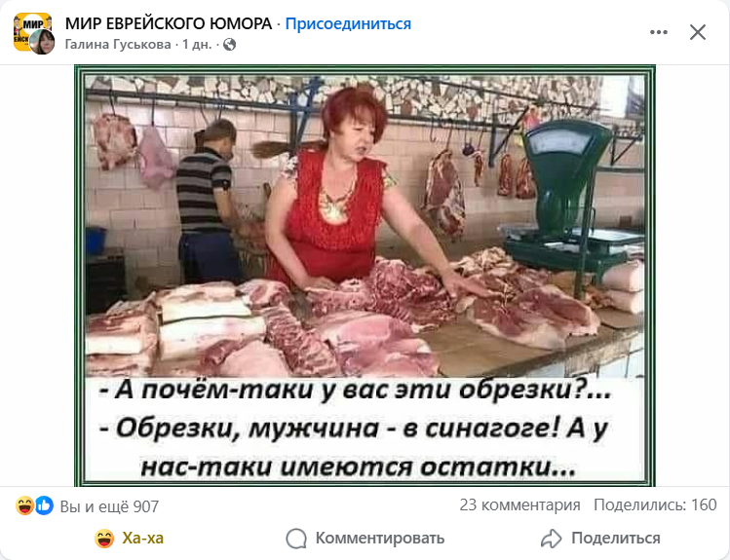This screenshot has height=560, width=730.
Task: Toggle off the Ха-ха reaction
Action: tap(129, 539)
